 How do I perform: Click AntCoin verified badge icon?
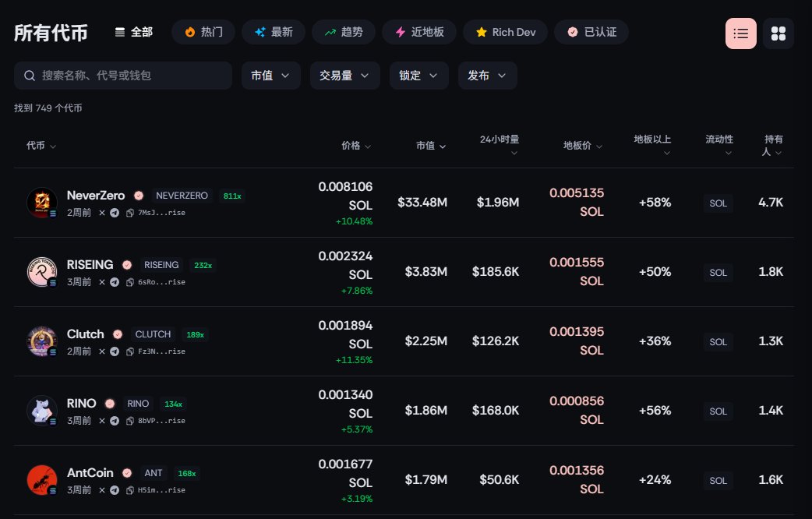pyautogui.click(x=127, y=474)
